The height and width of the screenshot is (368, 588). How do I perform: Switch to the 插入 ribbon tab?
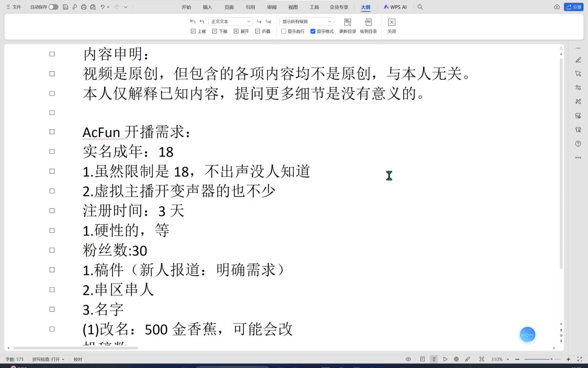pos(207,7)
